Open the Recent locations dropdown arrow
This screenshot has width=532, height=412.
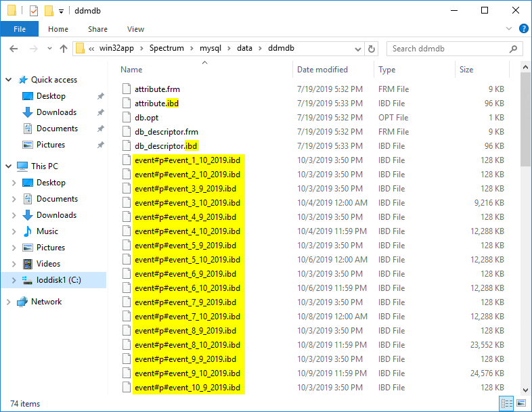(47, 49)
